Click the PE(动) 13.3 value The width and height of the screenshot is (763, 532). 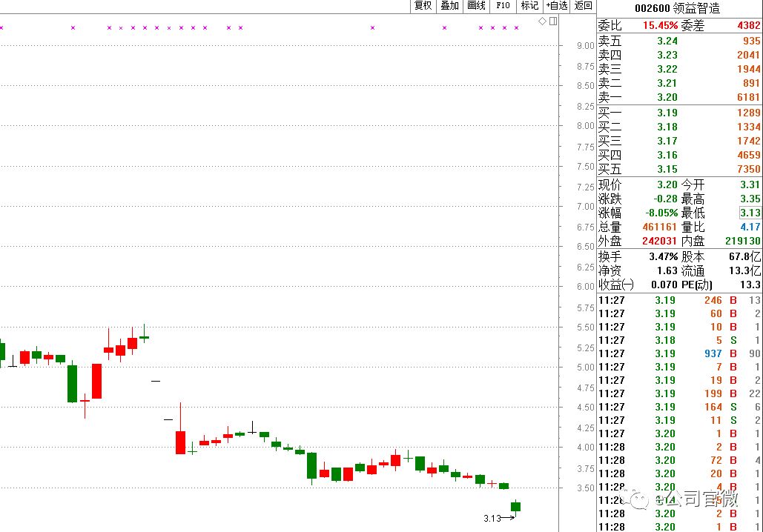[750, 285]
